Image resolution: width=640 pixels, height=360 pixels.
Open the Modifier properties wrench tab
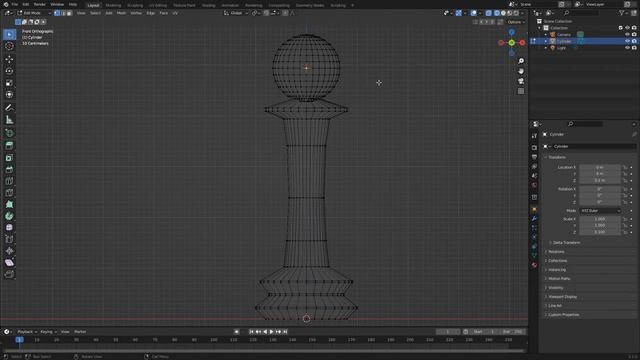tap(534, 218)
